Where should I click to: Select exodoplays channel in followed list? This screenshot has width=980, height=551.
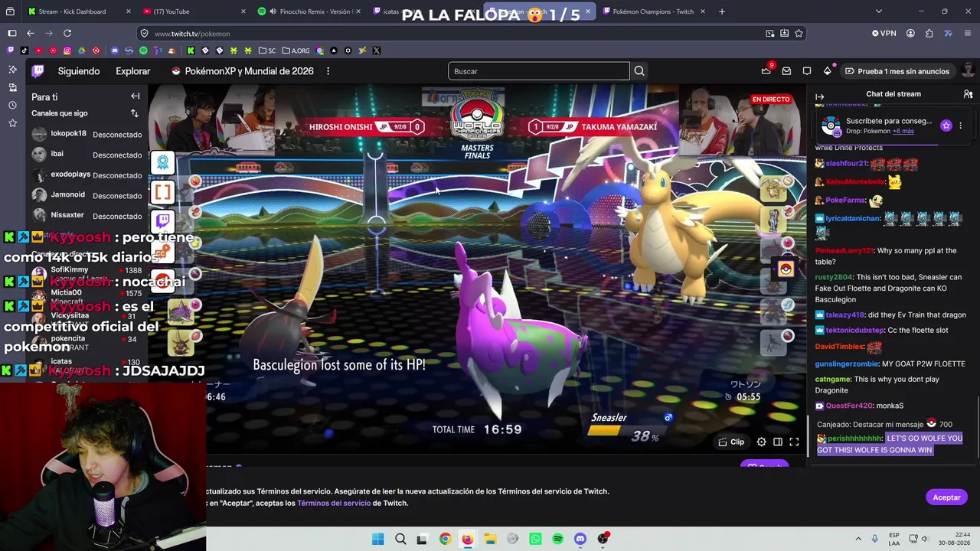tap(87, 174)
